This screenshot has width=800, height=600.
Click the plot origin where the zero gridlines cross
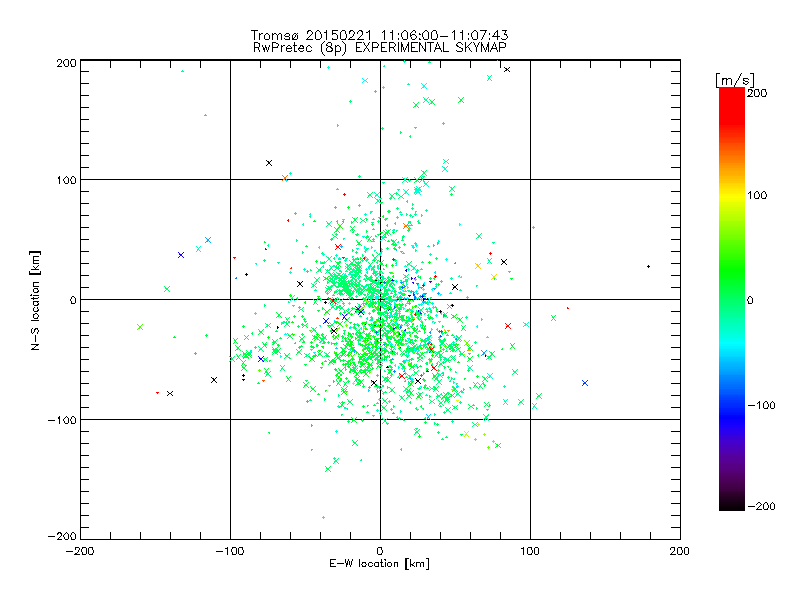pos(380,299)
